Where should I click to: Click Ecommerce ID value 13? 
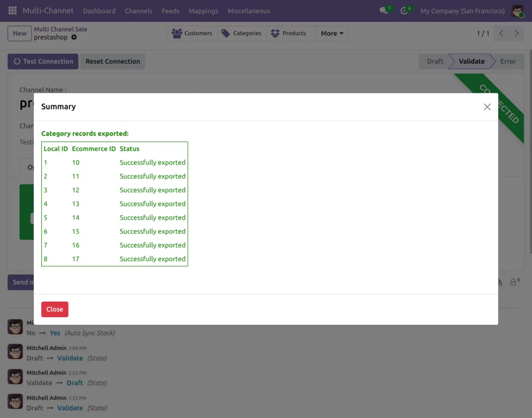click(76, 204)
